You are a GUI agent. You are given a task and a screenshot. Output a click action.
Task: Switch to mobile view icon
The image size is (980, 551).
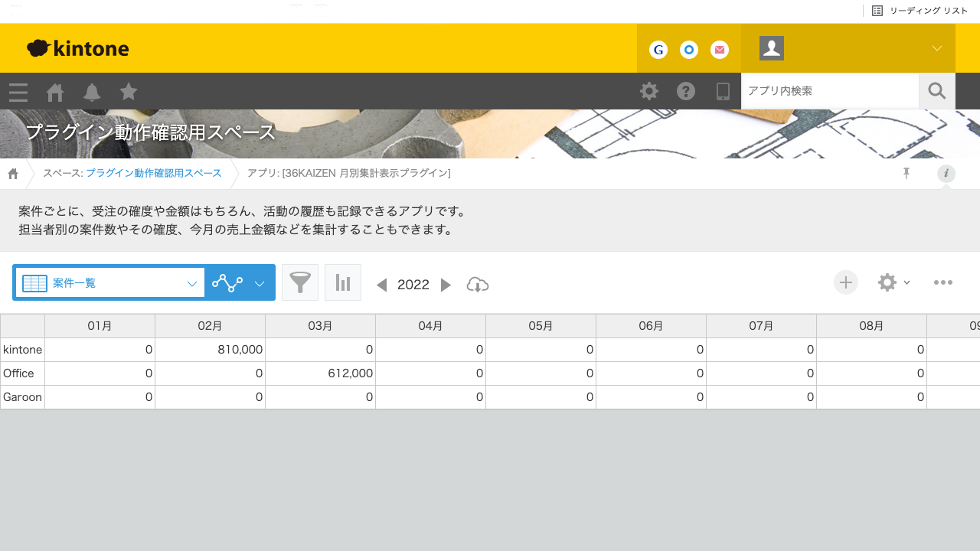click(723, 92)
